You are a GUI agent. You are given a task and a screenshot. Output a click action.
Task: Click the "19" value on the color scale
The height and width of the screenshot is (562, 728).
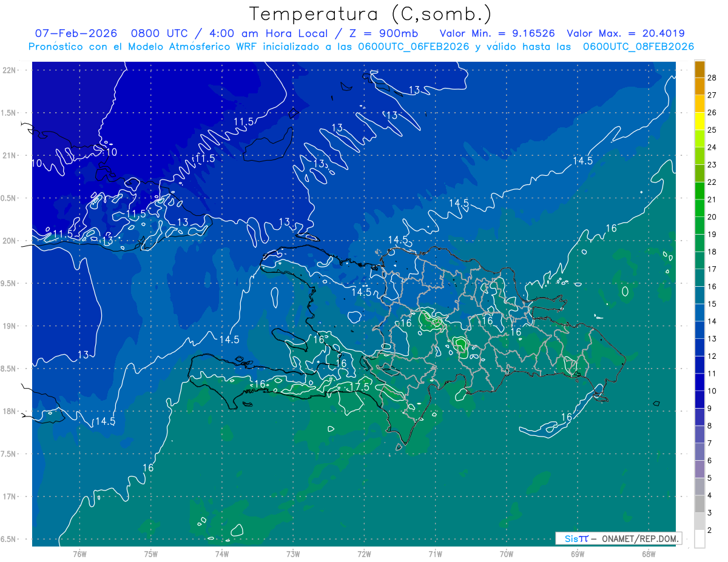click(712, 235)
